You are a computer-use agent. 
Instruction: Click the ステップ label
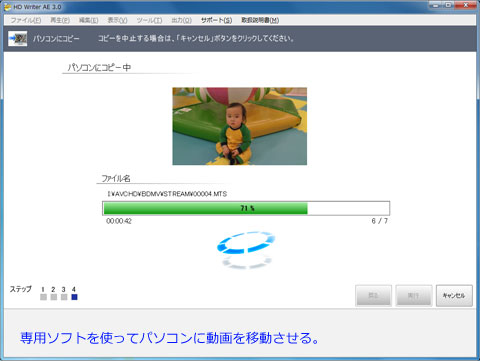pyautogui.click(x=21, y=289)
